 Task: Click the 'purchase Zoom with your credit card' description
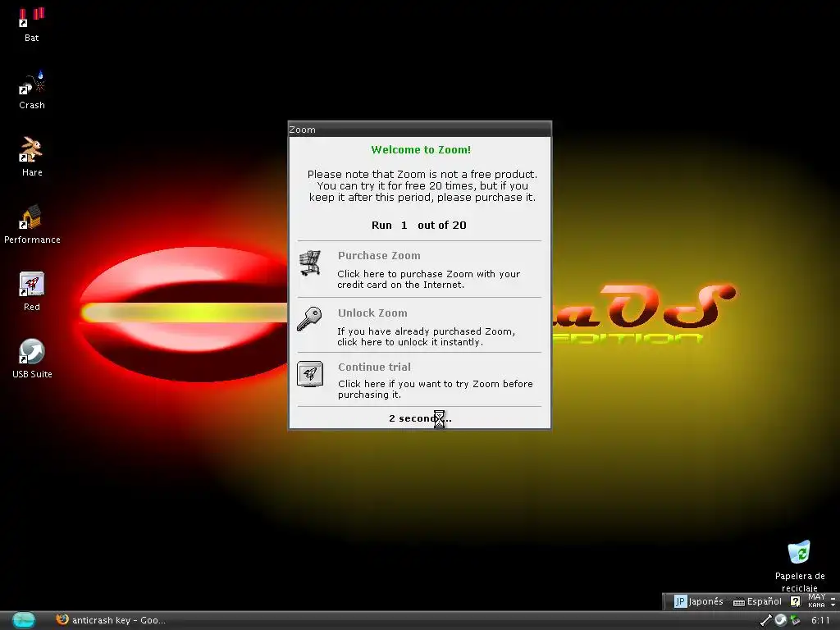[x=428, y=279]
